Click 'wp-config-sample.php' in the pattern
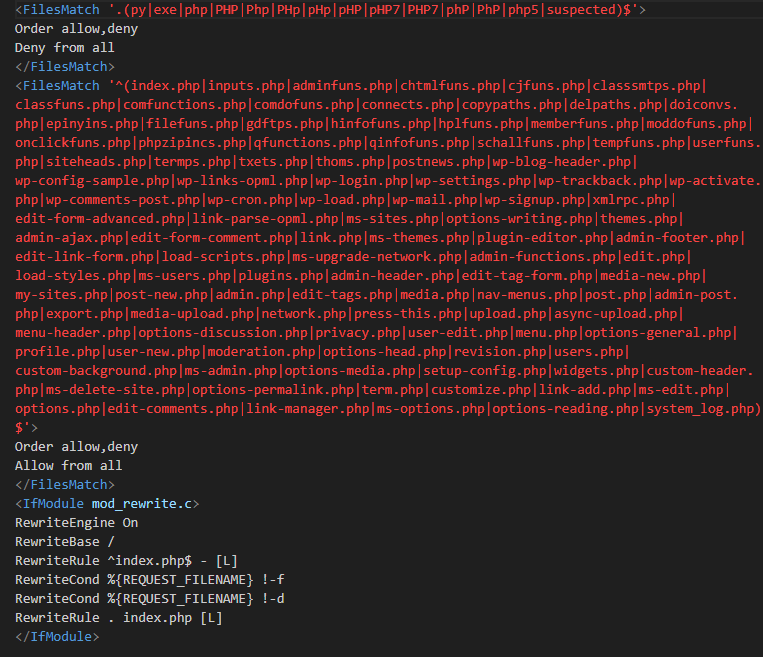Image resolution: width=763 pixels, height=657 pixels. click(92, 181)
